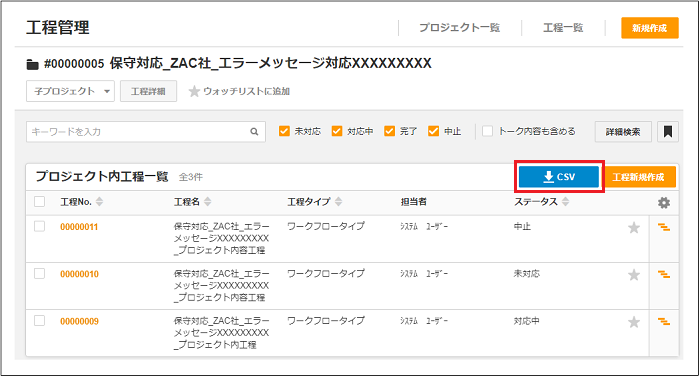Select checkbox for process 00000009

point(40,321)
